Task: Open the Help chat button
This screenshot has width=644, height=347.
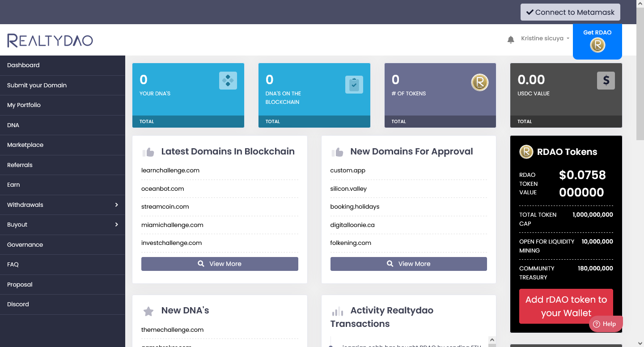Action: click(x=606, y=324)
